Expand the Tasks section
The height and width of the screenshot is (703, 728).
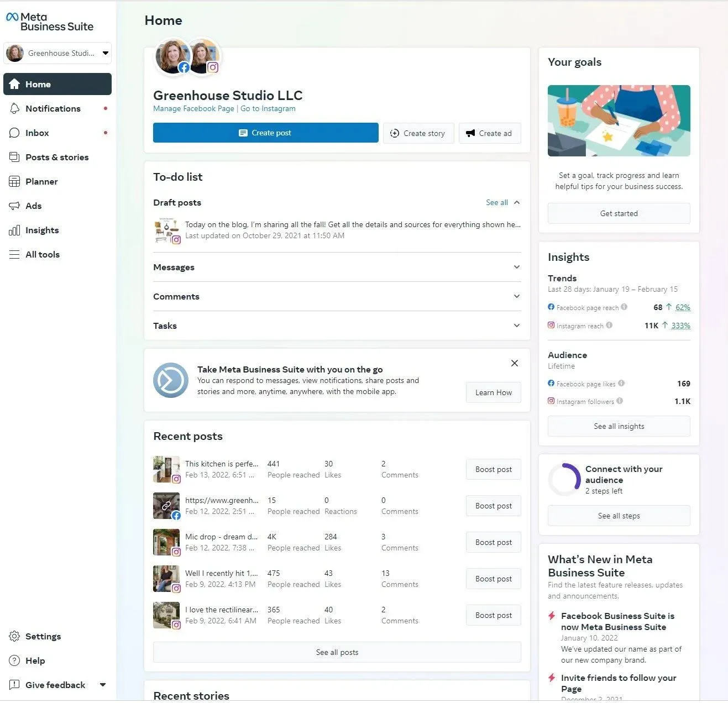[337, 326]
